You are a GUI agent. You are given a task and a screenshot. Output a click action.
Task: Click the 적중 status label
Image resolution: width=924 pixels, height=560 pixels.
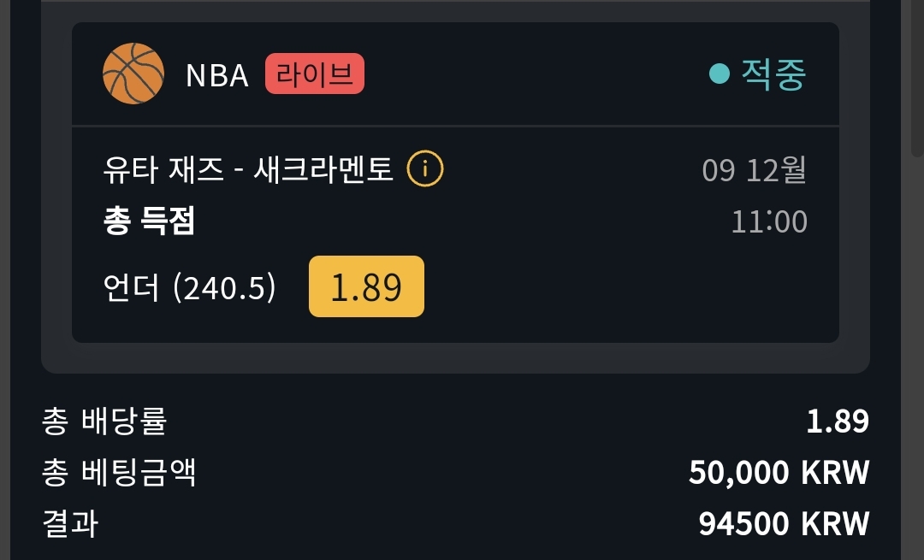(773, 74)
